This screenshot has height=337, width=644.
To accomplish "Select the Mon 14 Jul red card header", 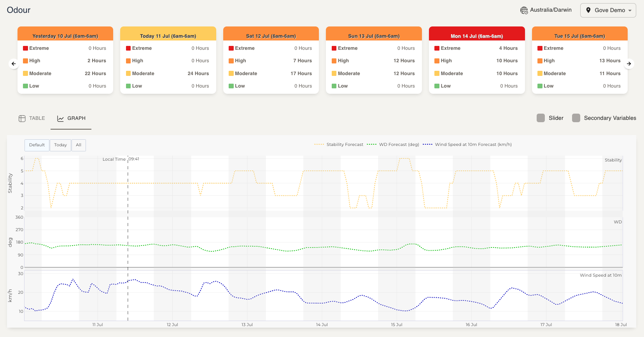I will pos(476,35).
